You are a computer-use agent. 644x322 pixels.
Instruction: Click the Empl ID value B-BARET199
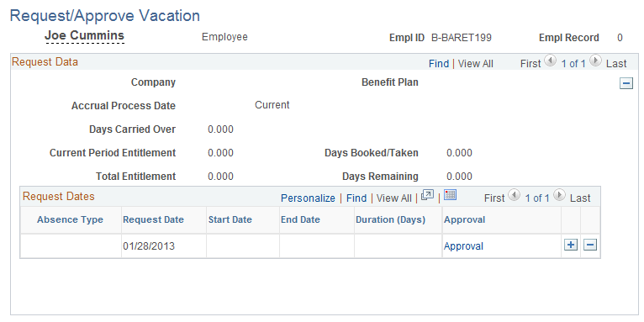462,38
